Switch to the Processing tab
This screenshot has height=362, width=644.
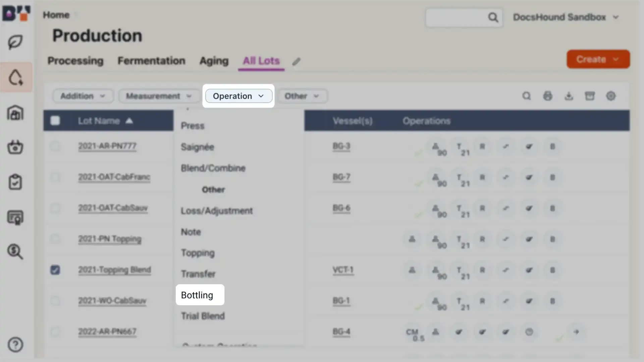coord(75,61)
